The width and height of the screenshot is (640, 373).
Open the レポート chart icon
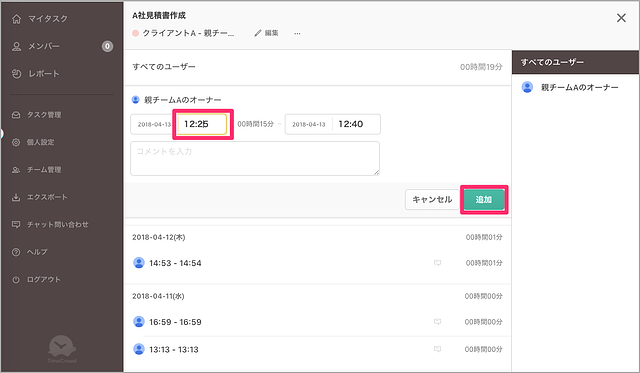16,74
